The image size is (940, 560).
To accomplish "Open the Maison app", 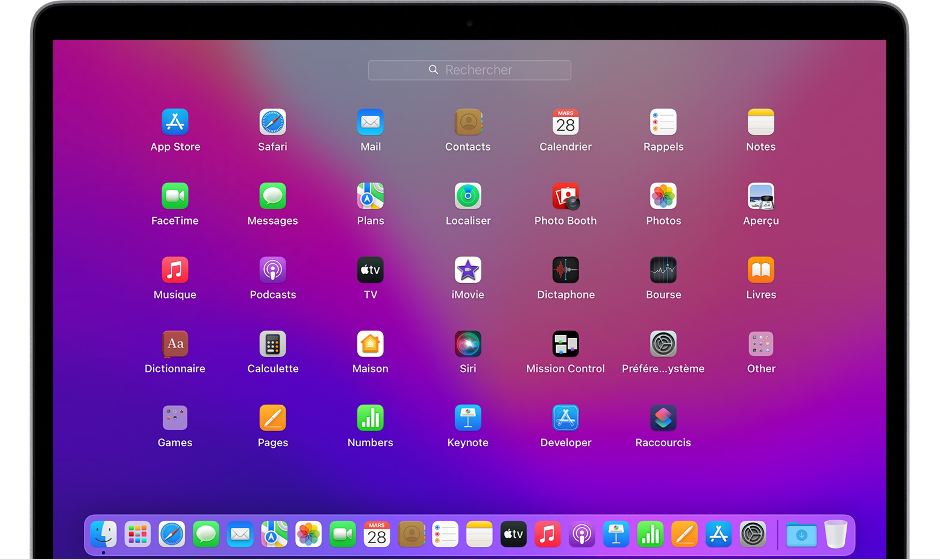I will 370,344.
